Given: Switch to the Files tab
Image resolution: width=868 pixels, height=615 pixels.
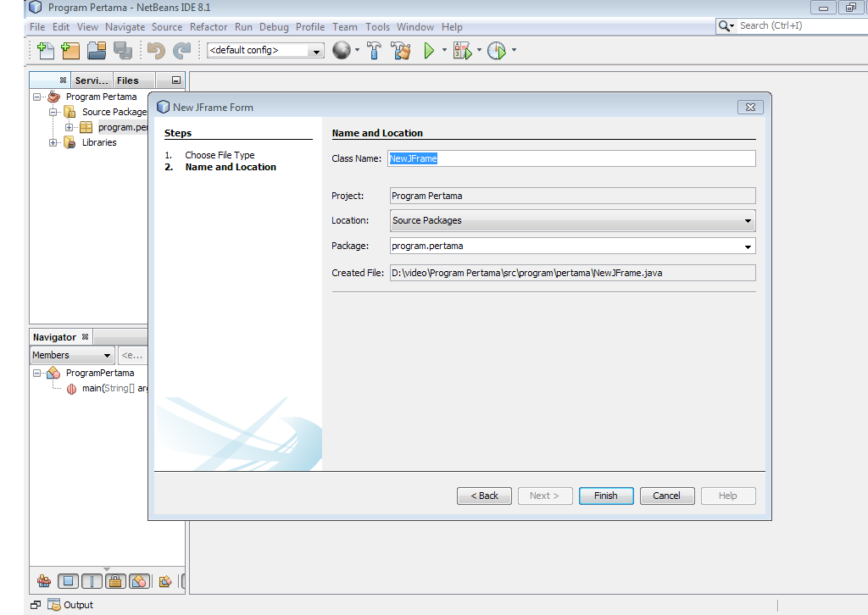Looking at the screenshot, I should [130, 80].
